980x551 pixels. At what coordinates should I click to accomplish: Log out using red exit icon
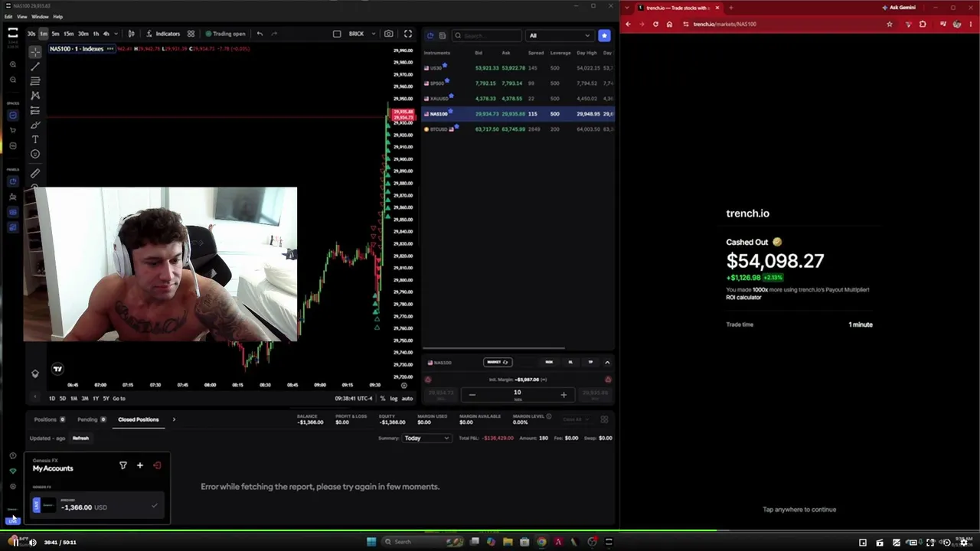tap(157, 465)
